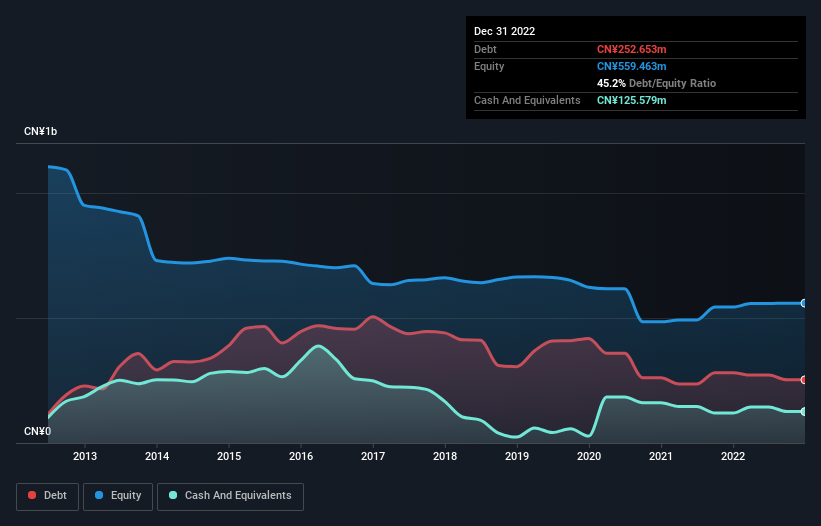Viewport: 821px width, 526px height.
Task: Click the Debt line end marker
Action: (804, 380)
